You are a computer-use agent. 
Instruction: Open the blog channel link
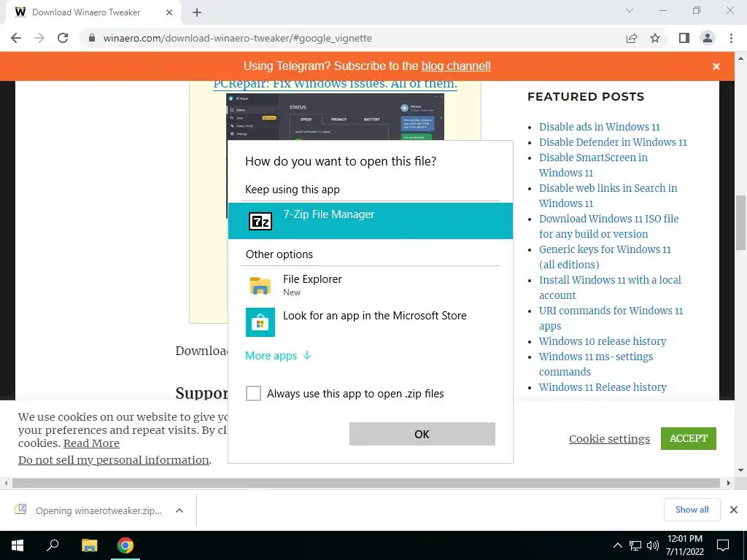[456, 66]
